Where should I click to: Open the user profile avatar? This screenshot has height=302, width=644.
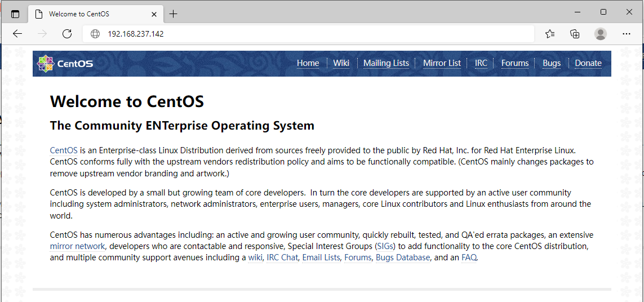601,34
